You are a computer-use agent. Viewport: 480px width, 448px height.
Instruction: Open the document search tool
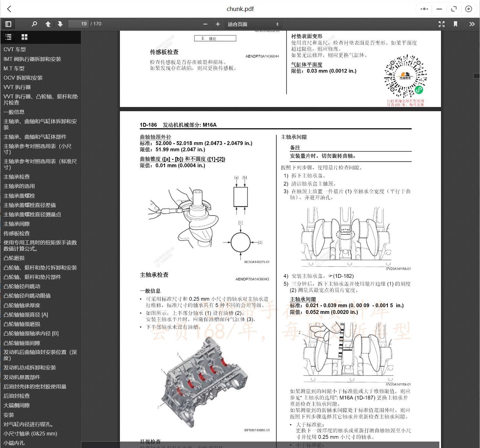click(x=34, y=24)
